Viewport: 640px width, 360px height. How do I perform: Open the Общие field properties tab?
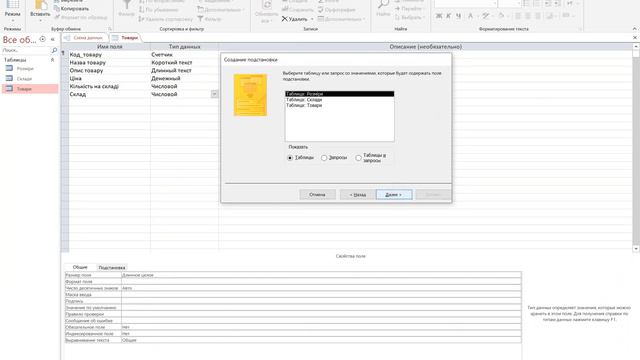point(80,267)
